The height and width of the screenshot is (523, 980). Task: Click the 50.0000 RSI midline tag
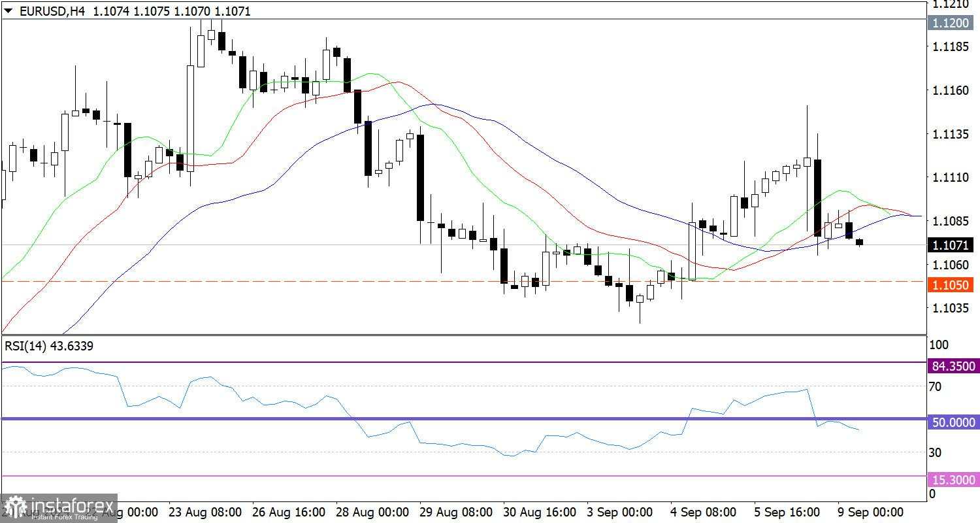953,422
